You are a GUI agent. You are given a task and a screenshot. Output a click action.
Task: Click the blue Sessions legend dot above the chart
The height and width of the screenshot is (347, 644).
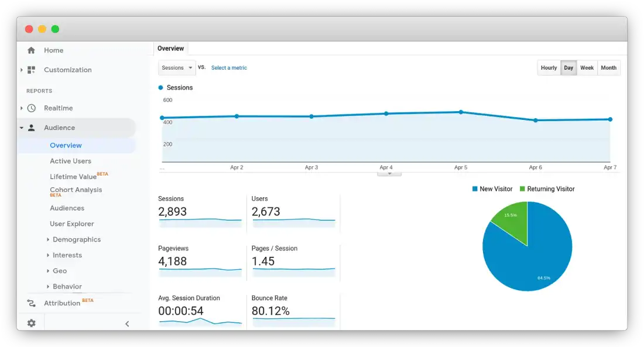(160, 87)
